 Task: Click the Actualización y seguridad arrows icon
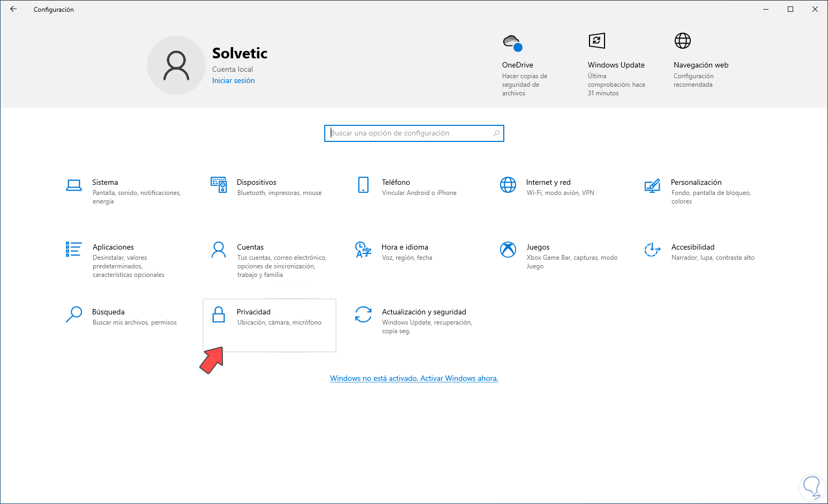coord(363,314)
